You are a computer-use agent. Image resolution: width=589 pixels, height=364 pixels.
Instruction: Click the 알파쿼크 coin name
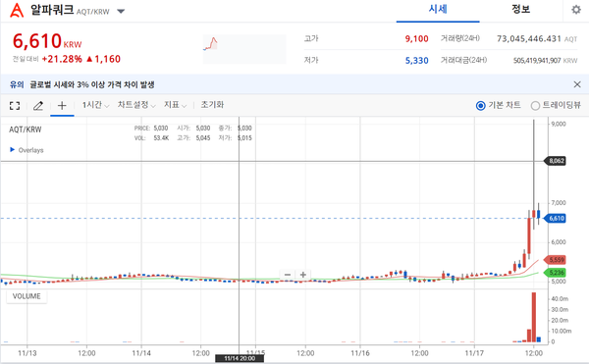click(52, 10)
